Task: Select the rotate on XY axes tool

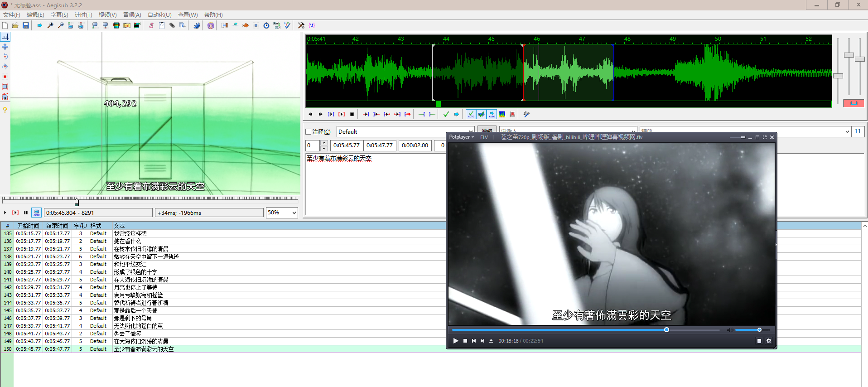Action: (5, 67)
